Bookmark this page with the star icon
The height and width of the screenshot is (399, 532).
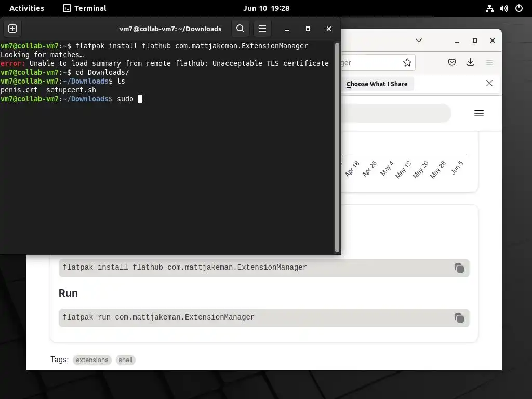coord(407,62)
